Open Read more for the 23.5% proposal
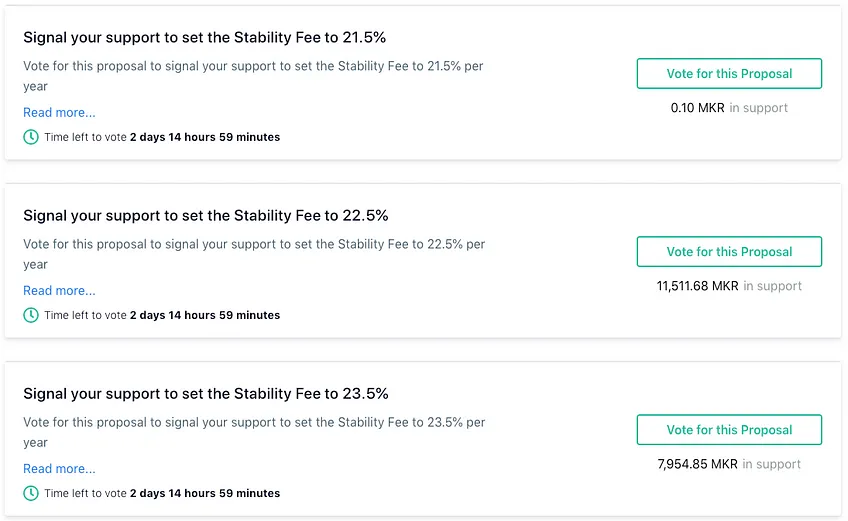The image size is (848, 521). click(x=59, y=469)
